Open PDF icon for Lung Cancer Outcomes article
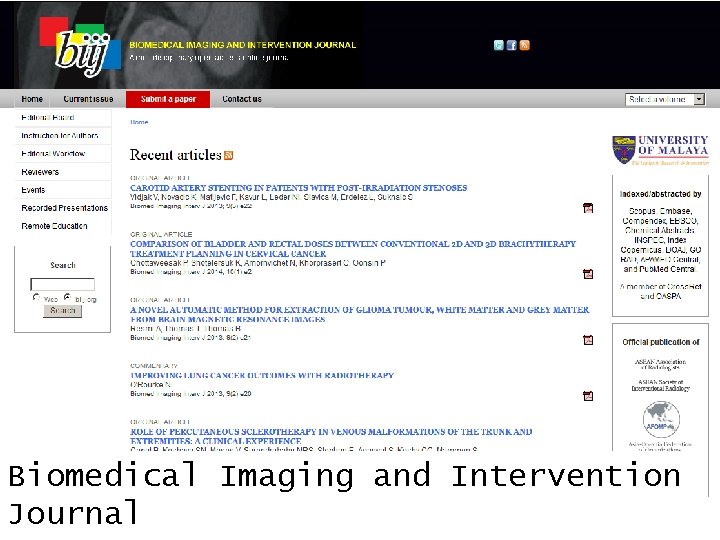This screenshot has width=720, height=540. pos(588,396)
